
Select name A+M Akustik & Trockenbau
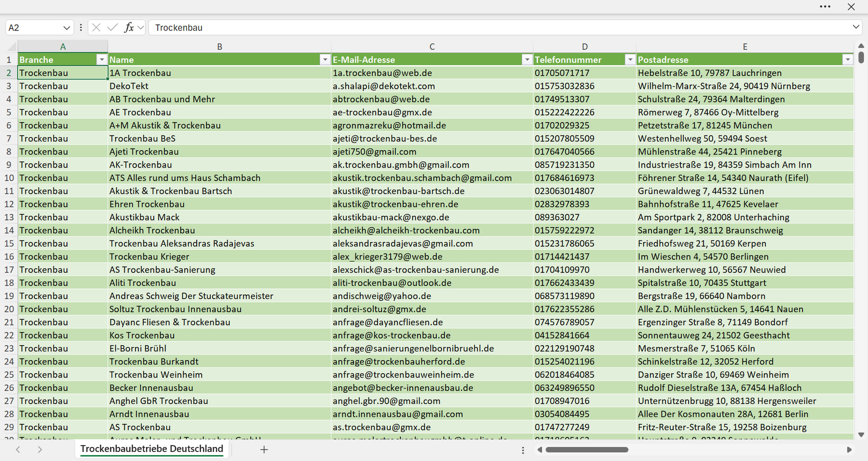pos(219,125)
